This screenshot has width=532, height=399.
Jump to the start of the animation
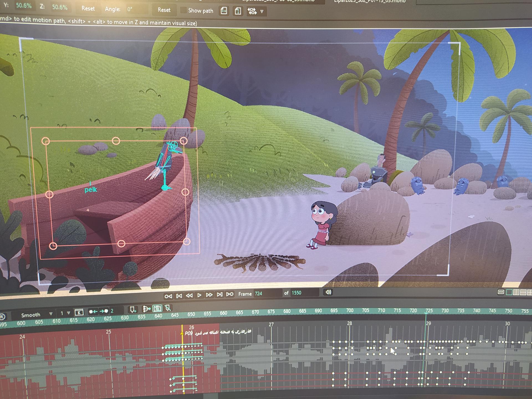[x=168, y=296]
